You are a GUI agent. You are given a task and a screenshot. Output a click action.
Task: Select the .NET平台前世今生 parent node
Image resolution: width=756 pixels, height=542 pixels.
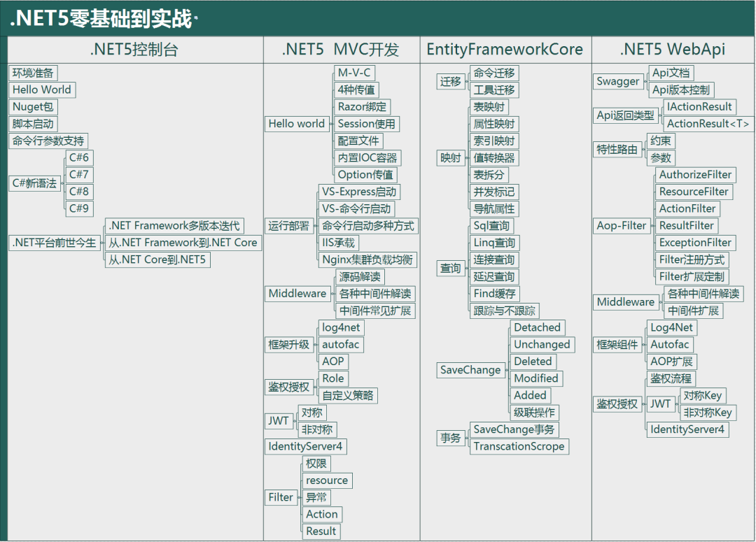[55, 243]
